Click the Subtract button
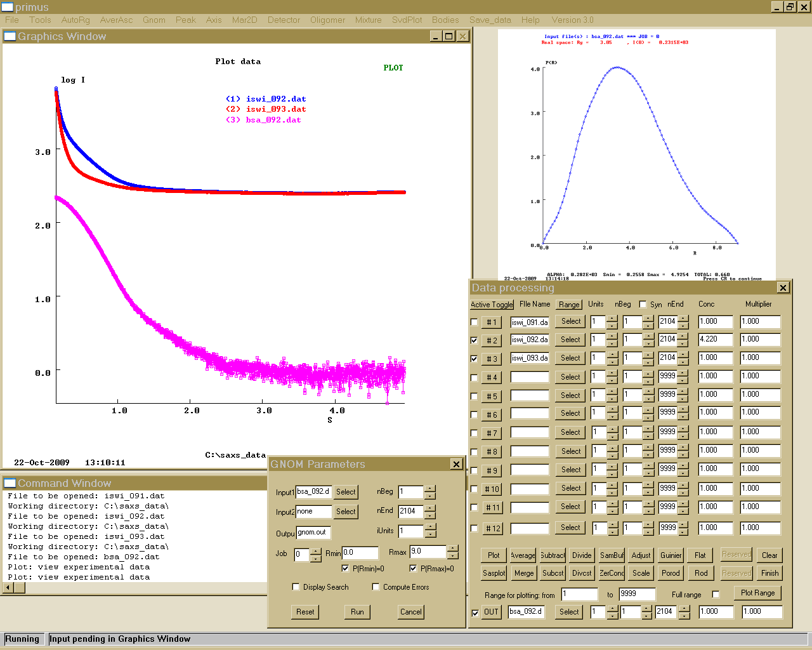The width and height of the screenshot is (812, 650). point(553,555)
